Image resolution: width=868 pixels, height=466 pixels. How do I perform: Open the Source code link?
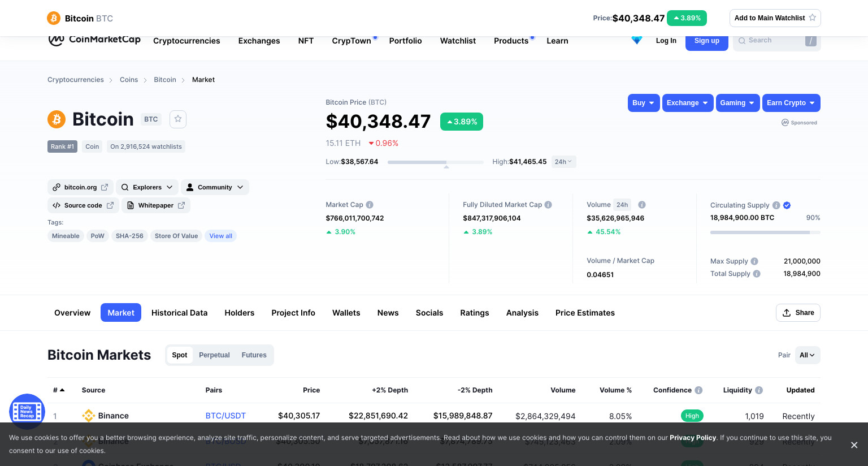83,205
